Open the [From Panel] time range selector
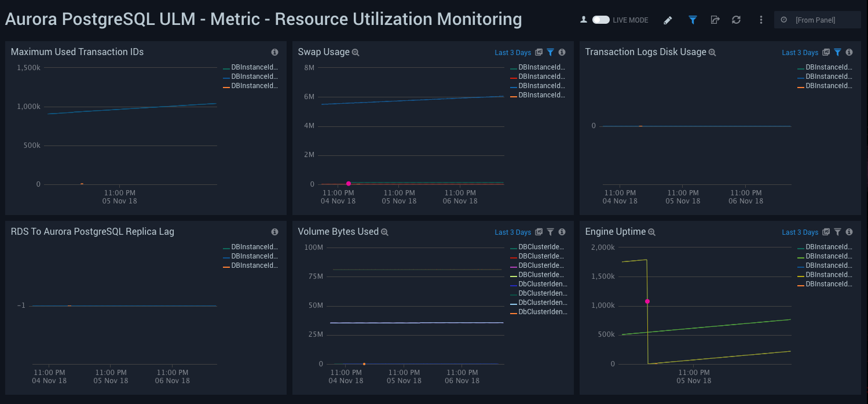 tap(818, 19)
